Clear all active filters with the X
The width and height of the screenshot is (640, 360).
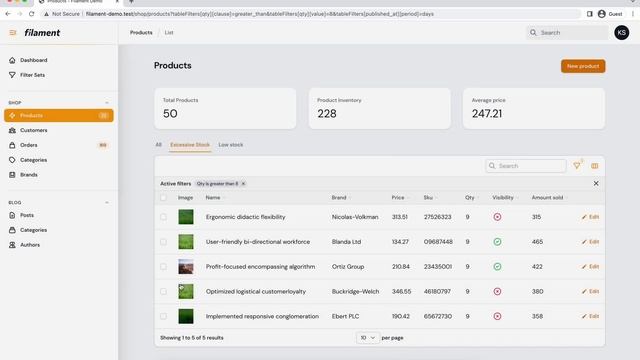(x=596, y=184)
